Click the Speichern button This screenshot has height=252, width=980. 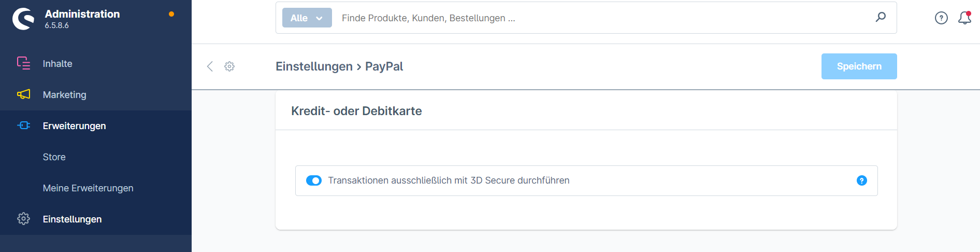[x=859, y=66]
